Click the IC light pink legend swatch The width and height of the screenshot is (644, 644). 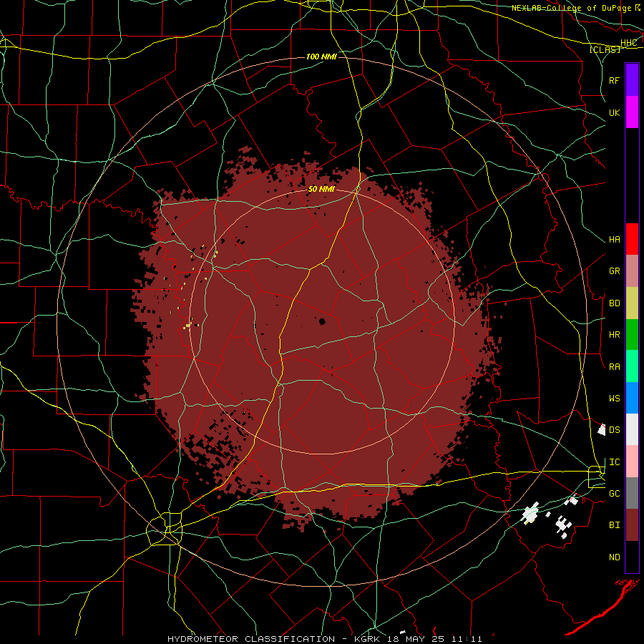pyautogui.click(x=632, y=462)
